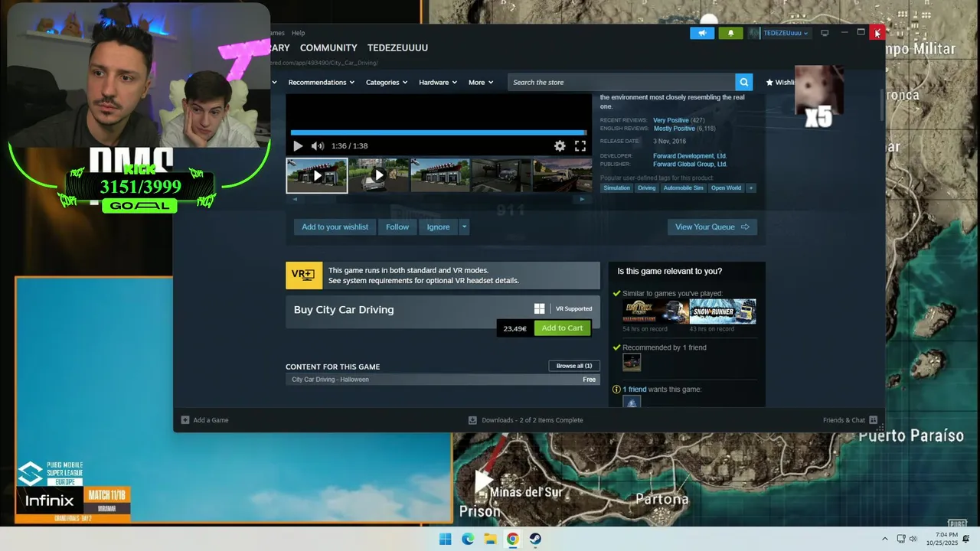Open the Forward Global Group, Ltd. publisher link
The height and width of the screenshot is (551, 980).
click(690, 164)
